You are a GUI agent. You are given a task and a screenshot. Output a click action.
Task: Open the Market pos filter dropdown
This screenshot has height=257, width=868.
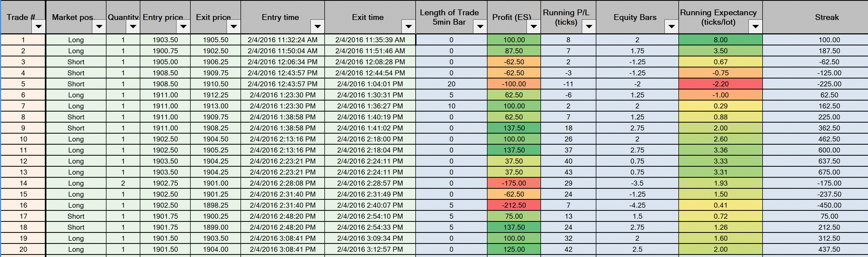(99, 26)
